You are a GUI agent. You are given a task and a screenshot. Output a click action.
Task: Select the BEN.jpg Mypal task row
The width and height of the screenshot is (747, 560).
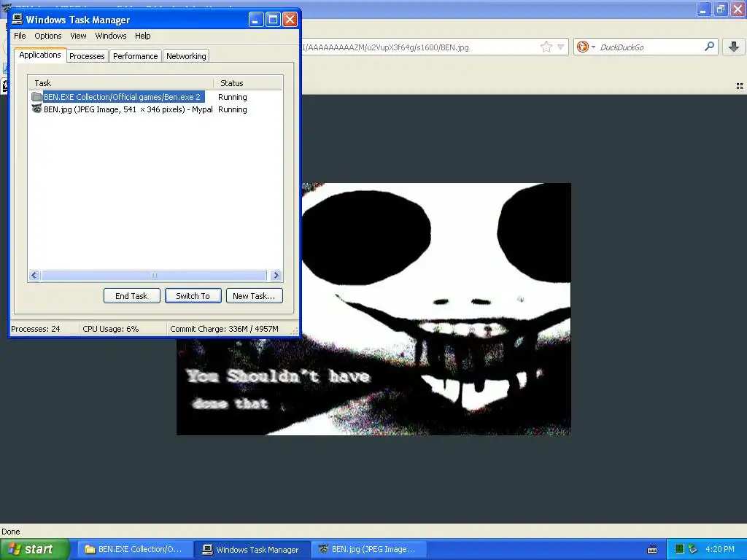(155, 109)
